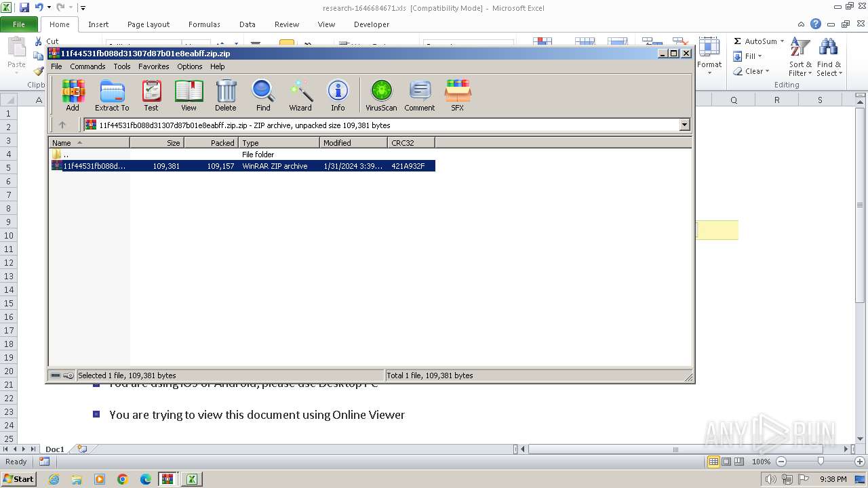The image size is (868, 488).
Task: Switch to Excel Page Layout tab
Action: pos(149,24)
